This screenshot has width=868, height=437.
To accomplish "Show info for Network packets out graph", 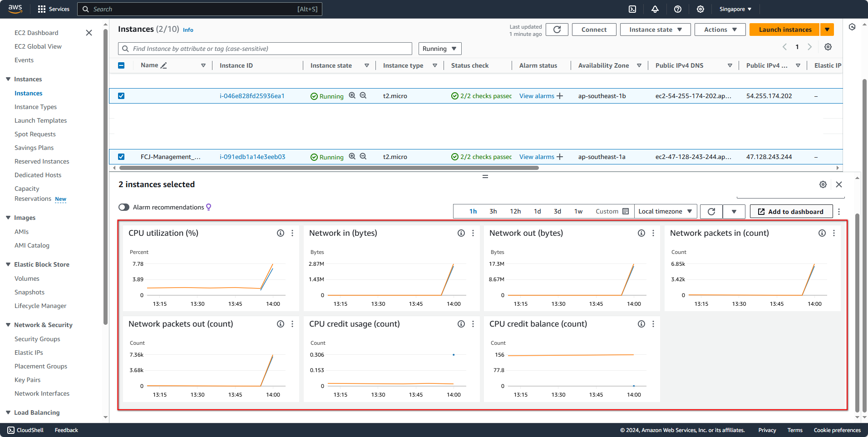I will (x=281, y=324).
